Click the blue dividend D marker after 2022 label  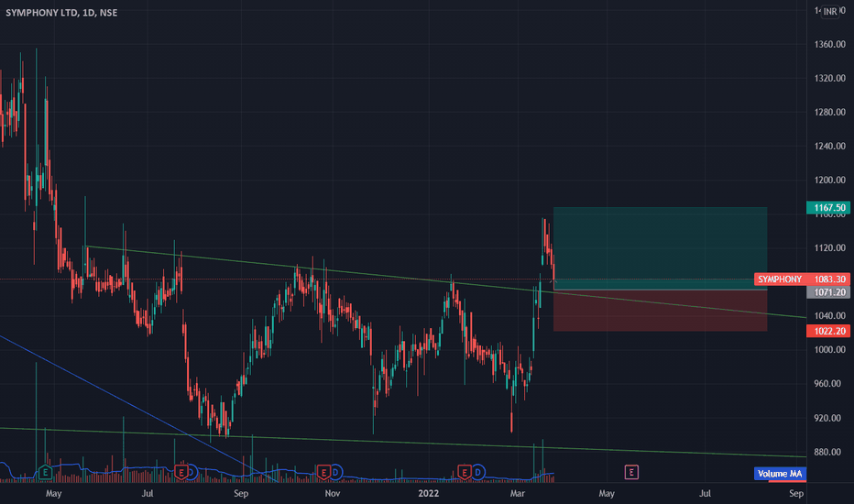pyautogui.click(x=477, y=473)
